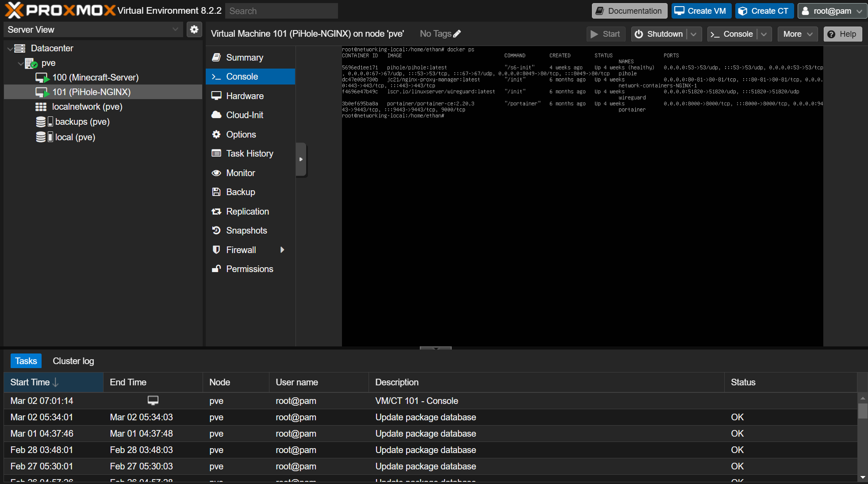Open the Shutdown dropdown arrow

click(693, 34)
